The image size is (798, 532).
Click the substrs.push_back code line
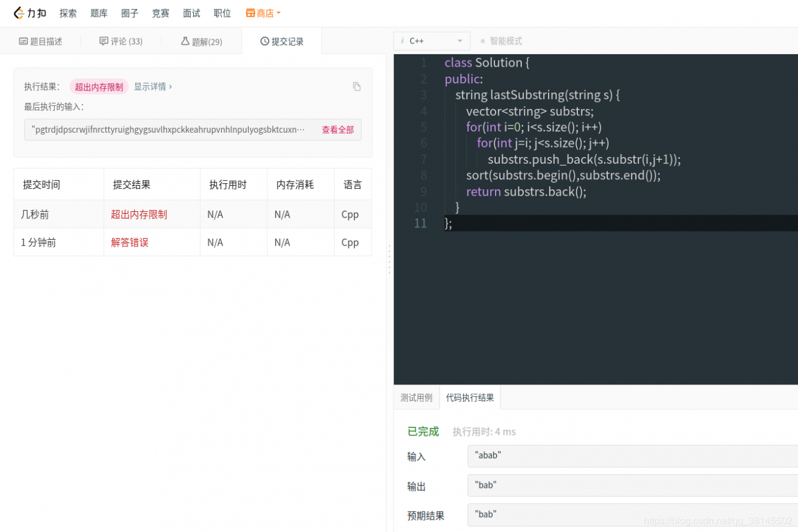tap(584, 159)
